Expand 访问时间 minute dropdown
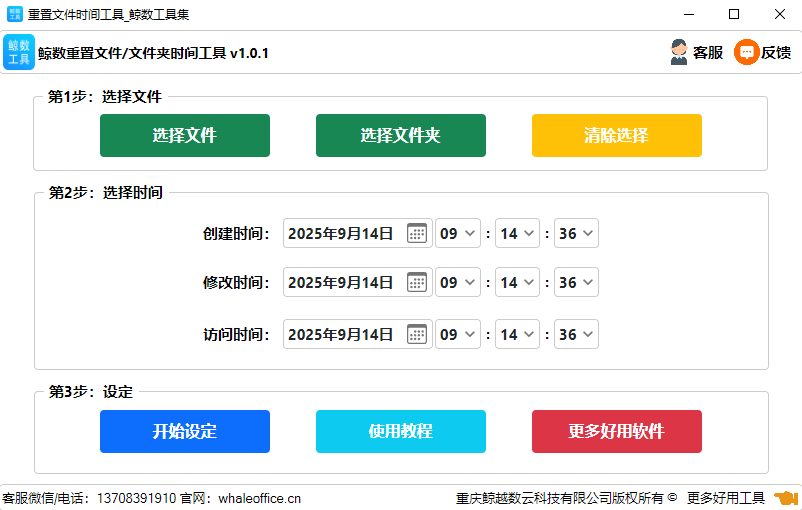 point(517,335)
